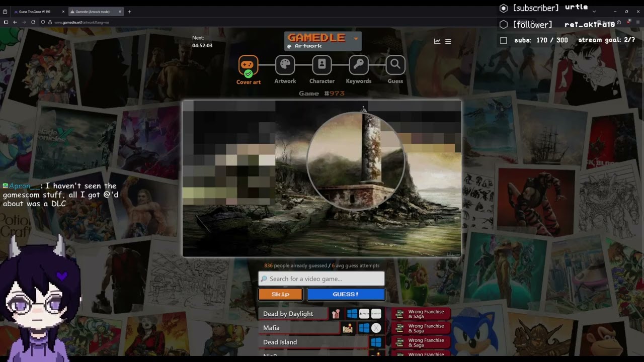Image resolution: width=644 pixels, height=362 pixels.
Task: Click Wrong Franchise badge for Mafia
Action: pos(421,328)
